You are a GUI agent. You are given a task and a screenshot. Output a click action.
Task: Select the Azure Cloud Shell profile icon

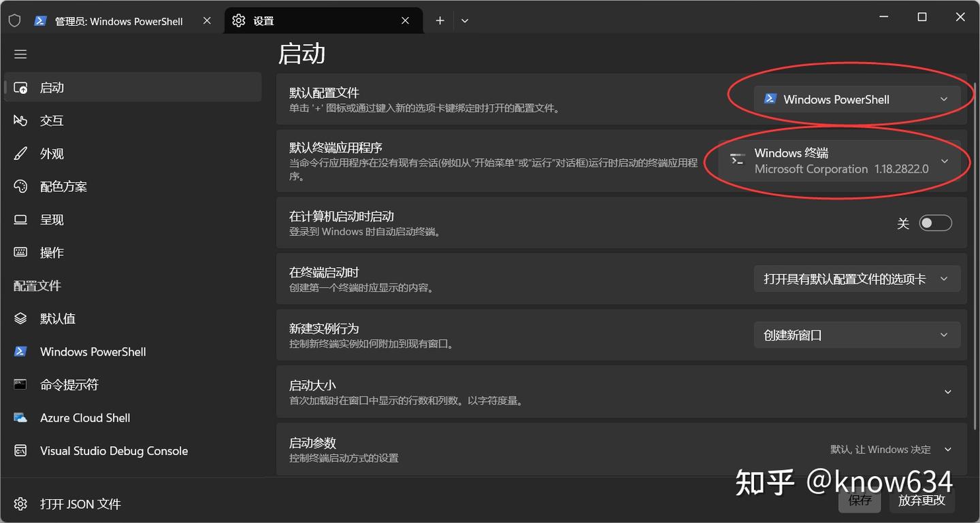[x=20, y=418]
